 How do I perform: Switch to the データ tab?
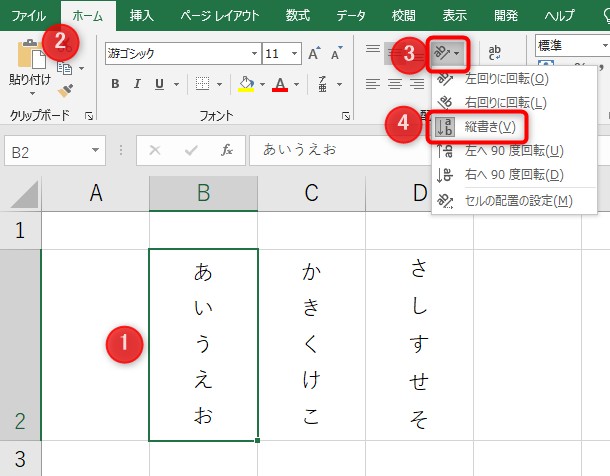point(351,16)
